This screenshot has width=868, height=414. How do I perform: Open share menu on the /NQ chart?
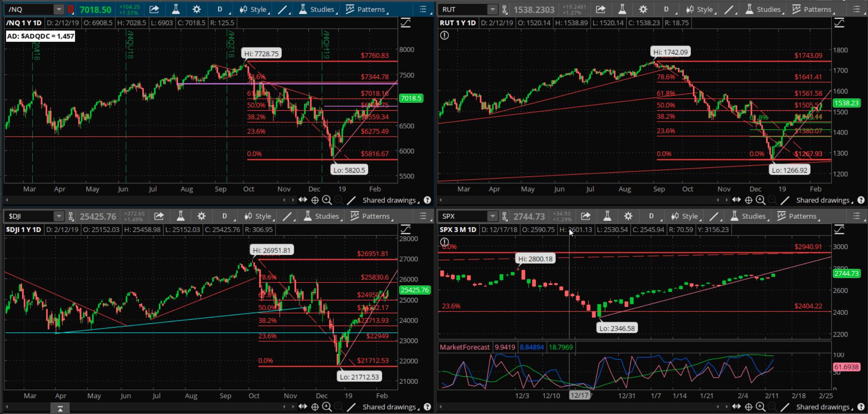(154, 9)
